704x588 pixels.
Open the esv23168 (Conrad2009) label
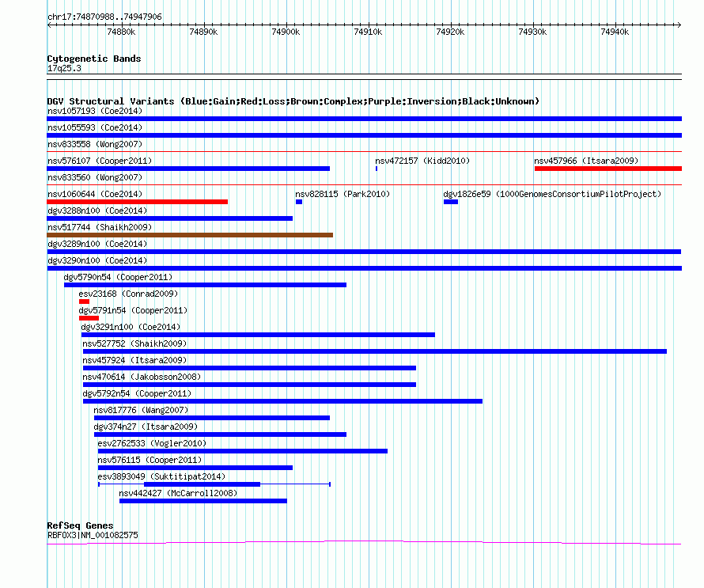coord(128,294)
